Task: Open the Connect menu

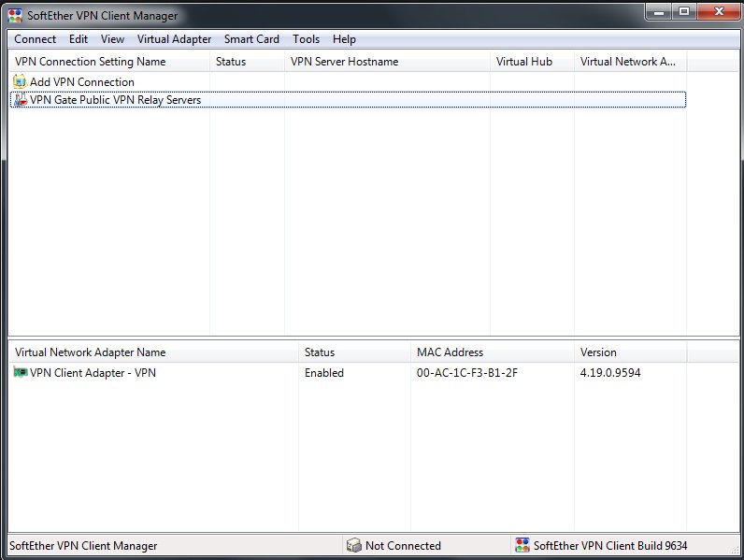Action: coord(35,39)
